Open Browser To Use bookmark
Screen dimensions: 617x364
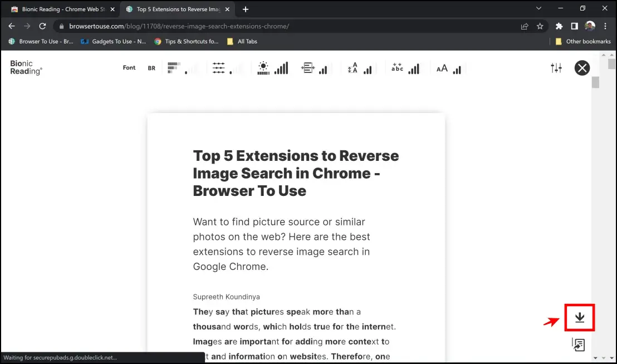pos(41,41)
